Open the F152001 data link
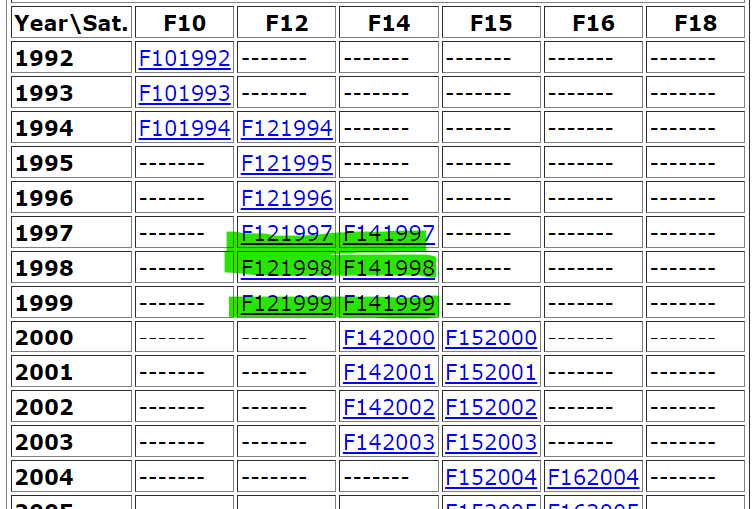This screenshot has height=509, width=754. [491, 372]
